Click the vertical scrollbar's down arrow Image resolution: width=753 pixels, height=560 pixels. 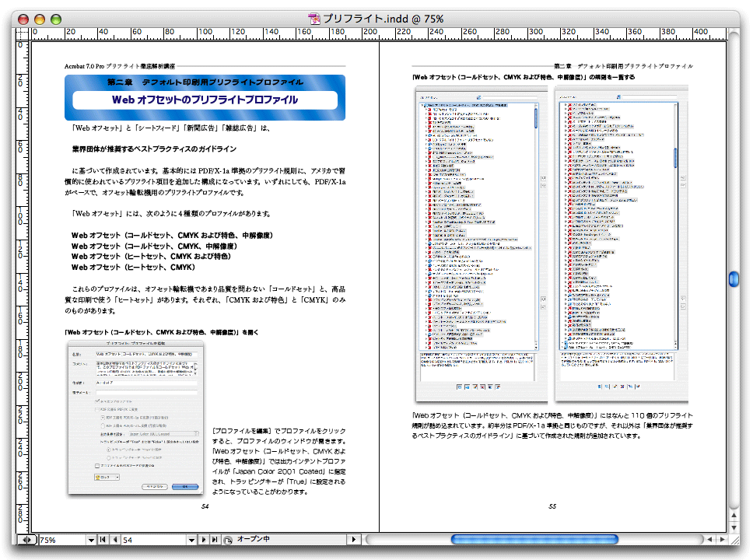734,527
